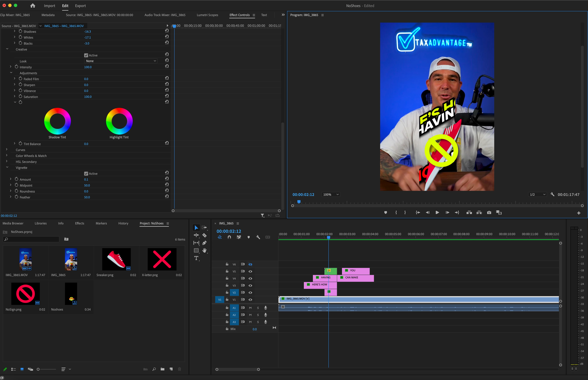Select the Sneaker.png thumbnail
The image size is (588, 380).
pyautogui.click(x=116, y=259)
